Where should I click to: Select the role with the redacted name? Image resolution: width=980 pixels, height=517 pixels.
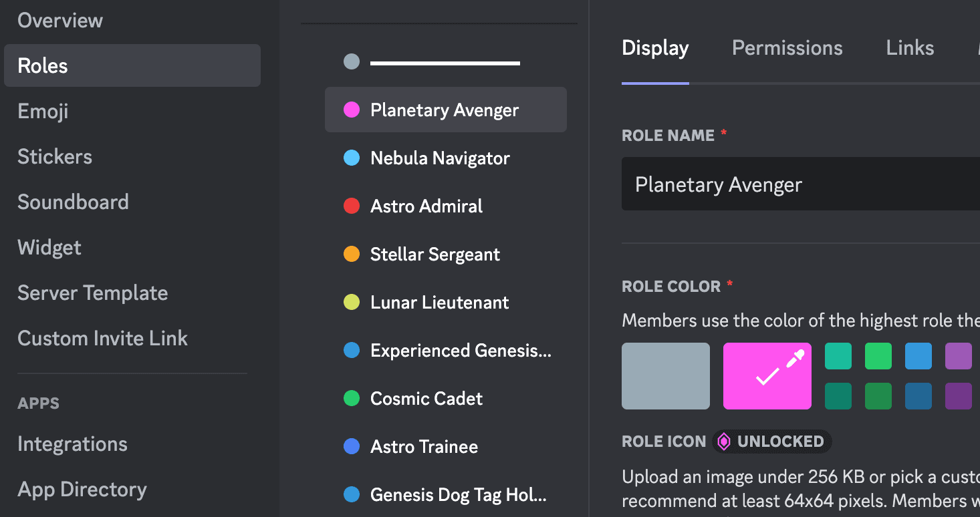[446, 62]
